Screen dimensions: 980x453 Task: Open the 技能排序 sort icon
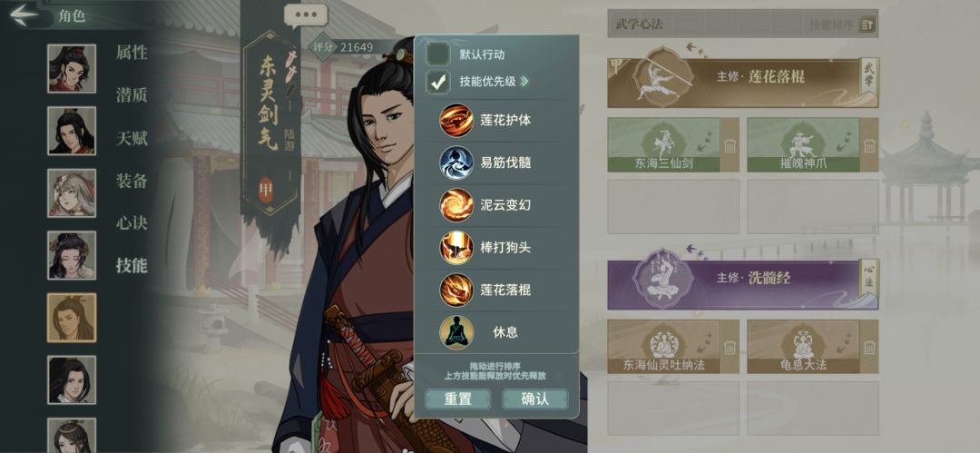[867, 25]
